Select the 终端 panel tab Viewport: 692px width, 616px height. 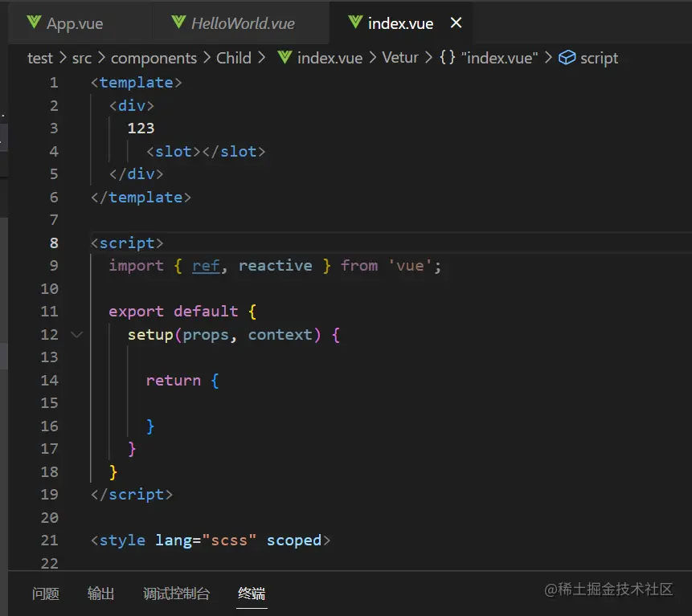[252, 594]
